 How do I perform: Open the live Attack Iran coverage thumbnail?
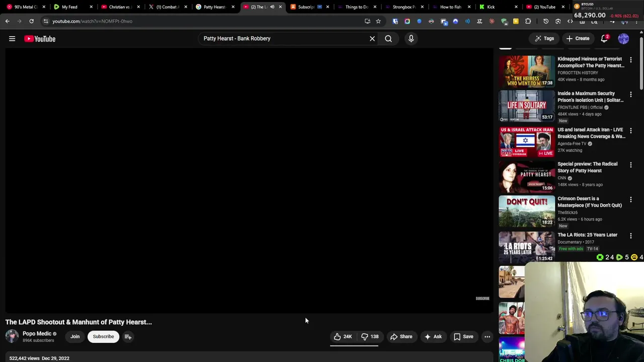(x=527, y=142)
